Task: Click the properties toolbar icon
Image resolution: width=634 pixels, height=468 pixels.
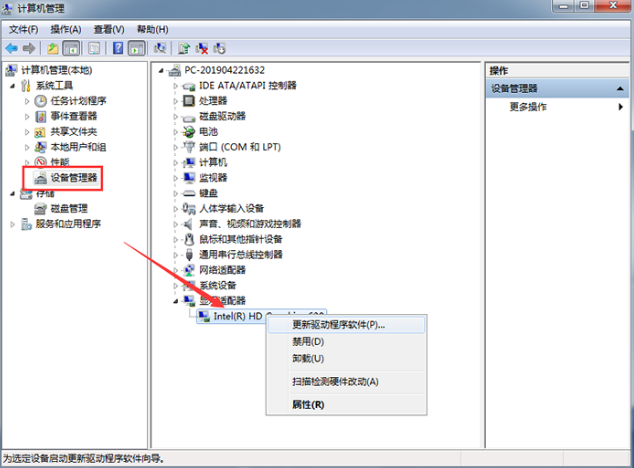Action: [x=94, y=47]
